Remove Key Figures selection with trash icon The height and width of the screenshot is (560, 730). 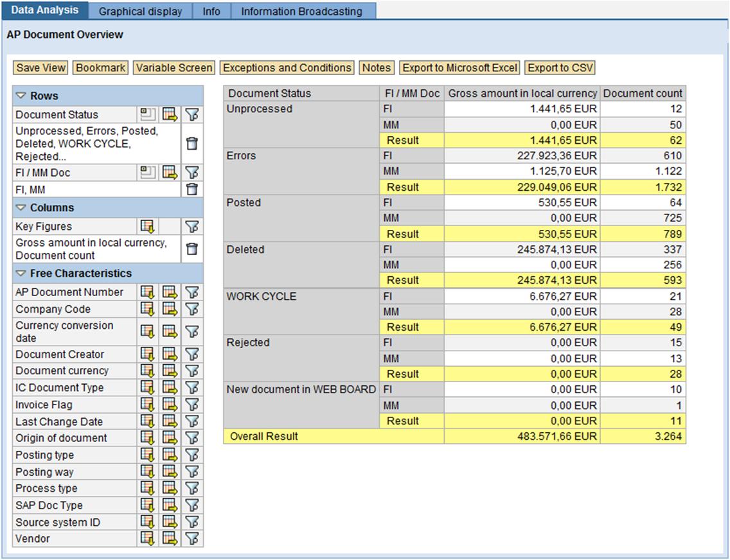click(191, 249)
